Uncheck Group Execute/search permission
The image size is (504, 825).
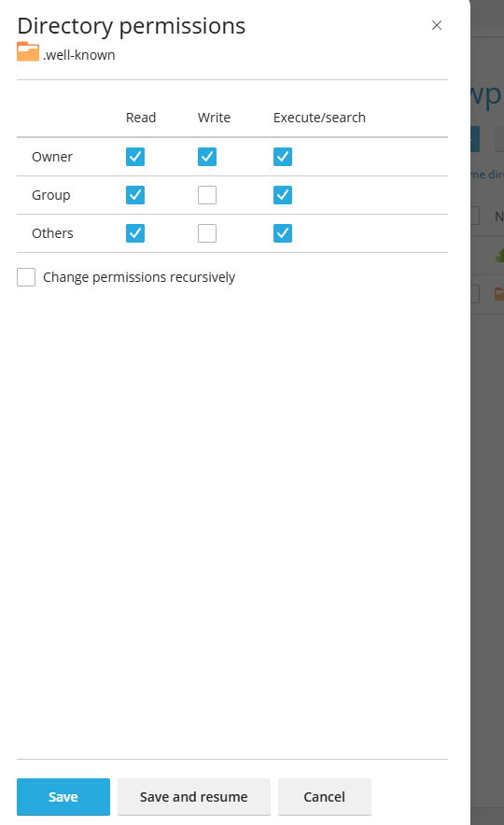pyautogui.click(x=283, y=195)
